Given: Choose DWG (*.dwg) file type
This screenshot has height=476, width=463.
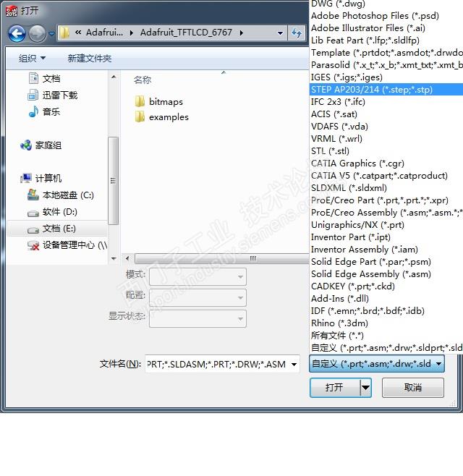Looking at the screenshot, I should pyautogui.click(x=386, y=4).
